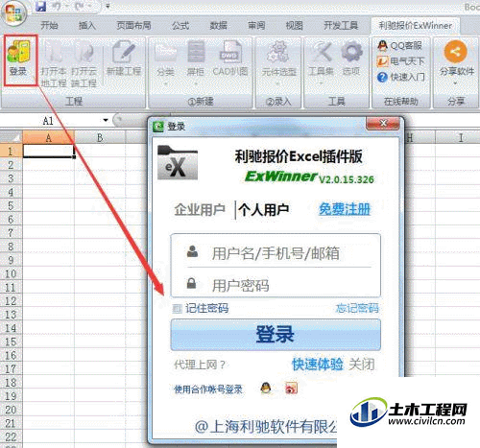This screenshot has width=480, height=448.
Task: Click 电气天下 in online help group
Action: pyautogui.click(x=400, y=61)
